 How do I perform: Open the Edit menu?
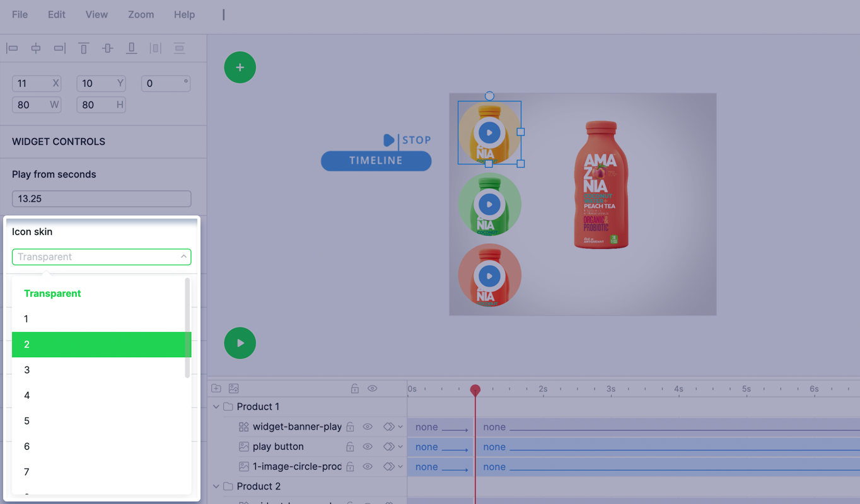pyautogui.click(x=57, y=14)
